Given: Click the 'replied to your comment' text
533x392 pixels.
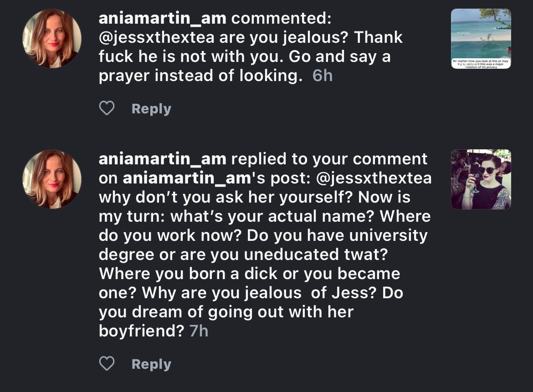Looking at the screenshot, I should [x=329, y=159].
